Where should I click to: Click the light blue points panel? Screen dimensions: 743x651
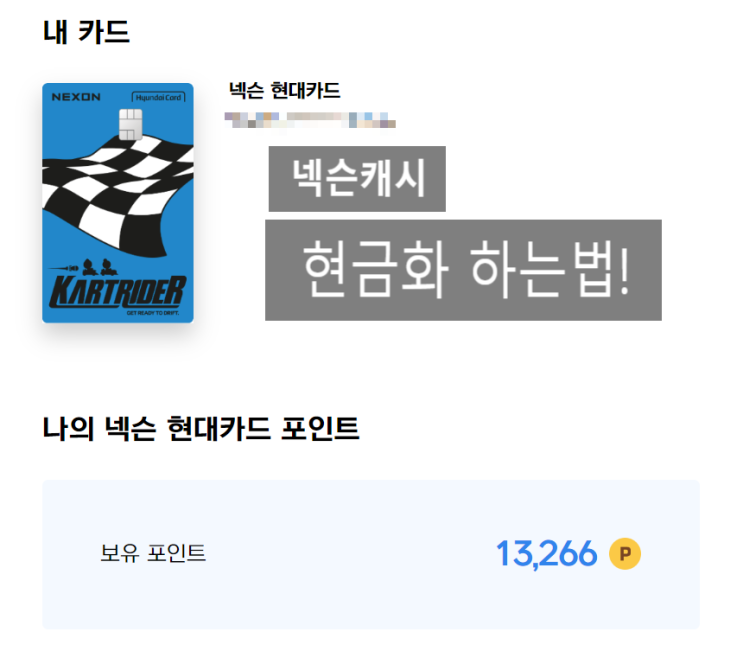pyautogui.click(x=371, y=554)
